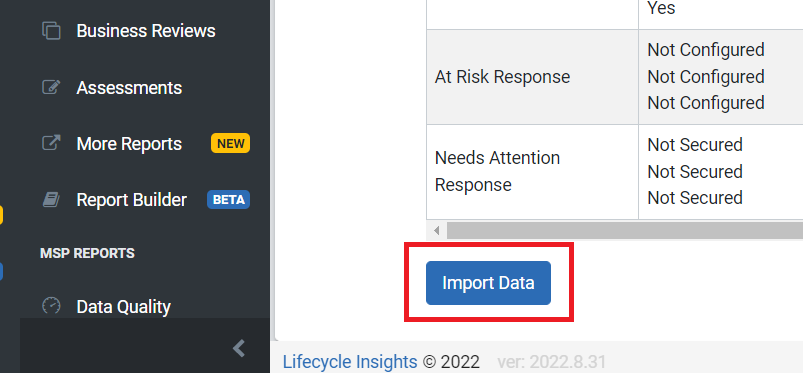Click the Needs Attention Response cell

click(x=532, y=172)
